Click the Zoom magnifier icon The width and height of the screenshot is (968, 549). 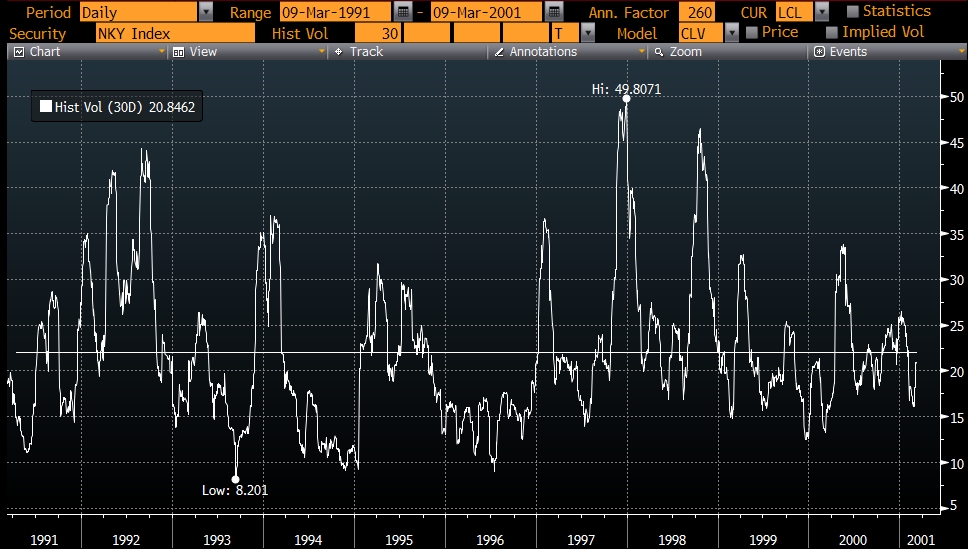[x=659, y=52]
